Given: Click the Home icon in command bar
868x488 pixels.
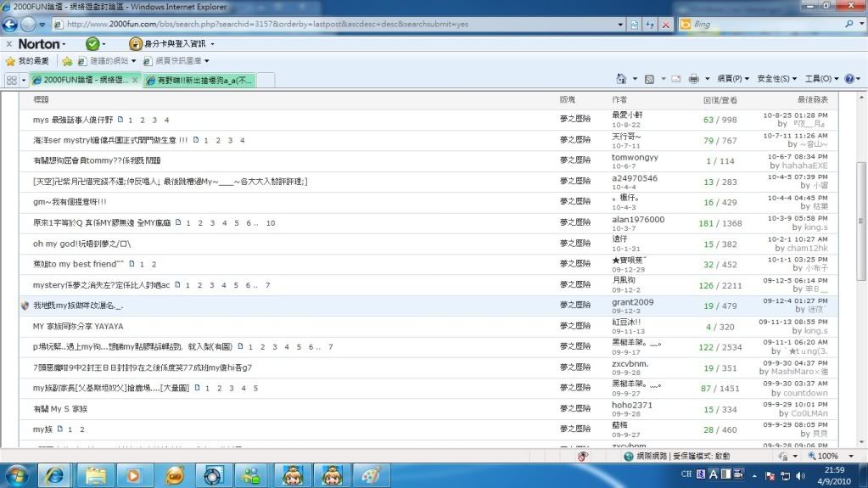Looking at the screenshot, I should tap(622, 79).
